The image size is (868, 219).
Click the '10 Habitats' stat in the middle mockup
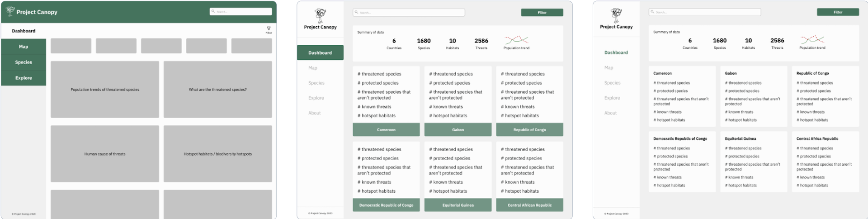click(453, 43)
